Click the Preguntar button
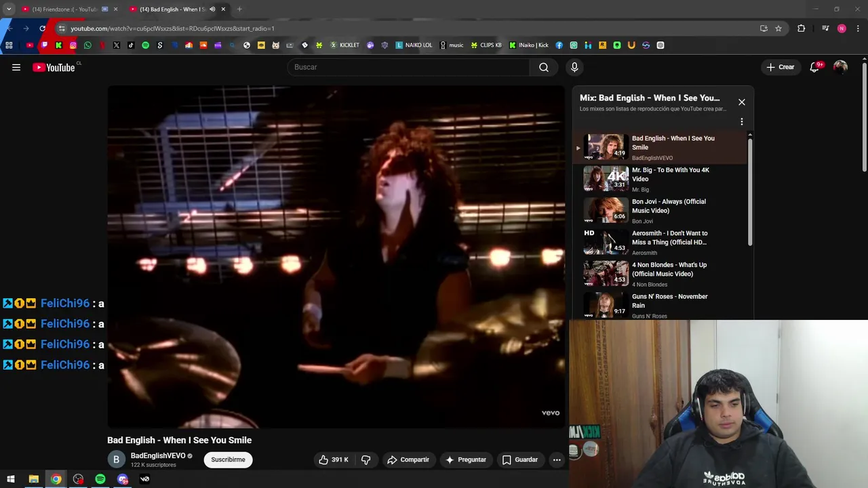This screenshot has height=488, width=868. tap(466, 460)
